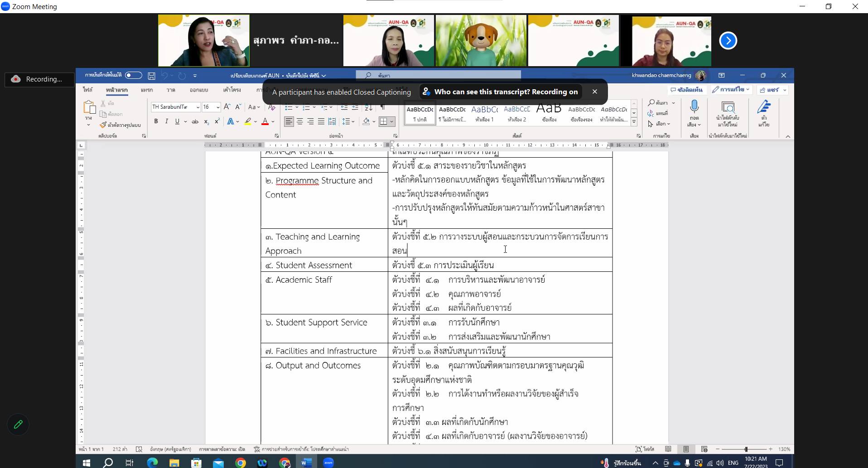Screen dimensions: 868x468
Task: Open the แทรก (Insert) ribbon tab
Action: [146, 90]
